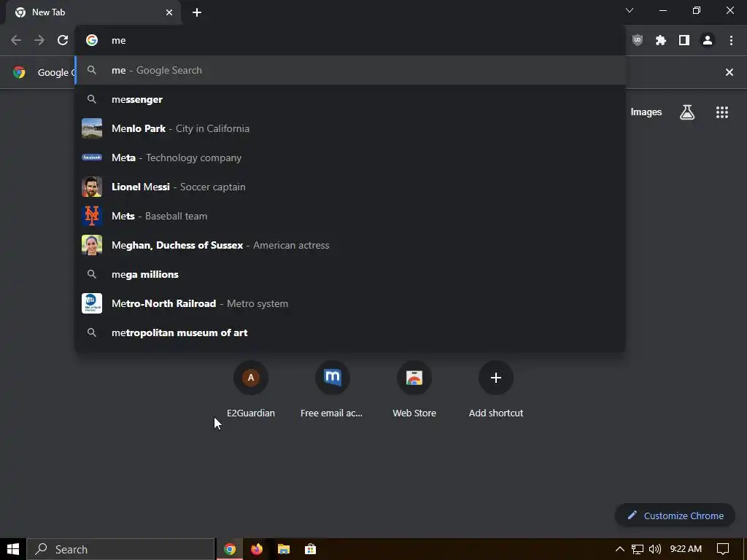Open the volume speaker tray icon
The height and width of the screenshot is (560, 747).
click(655, 549)
